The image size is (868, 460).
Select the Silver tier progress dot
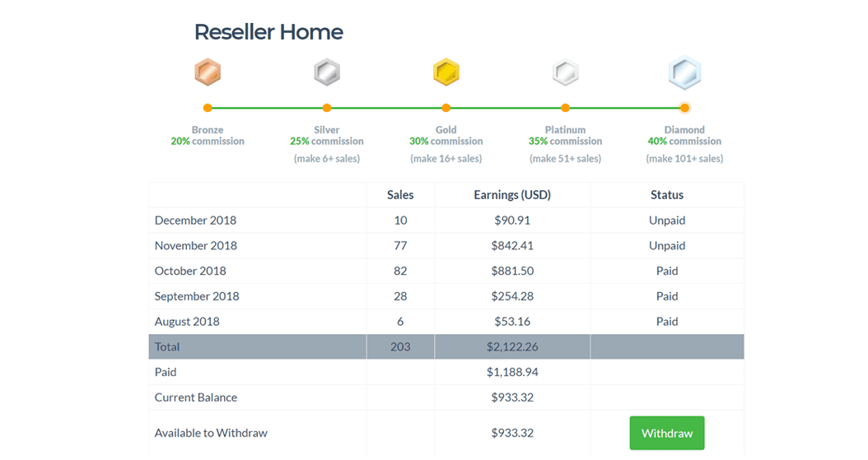pyautogui.click(x=327, y=108)
